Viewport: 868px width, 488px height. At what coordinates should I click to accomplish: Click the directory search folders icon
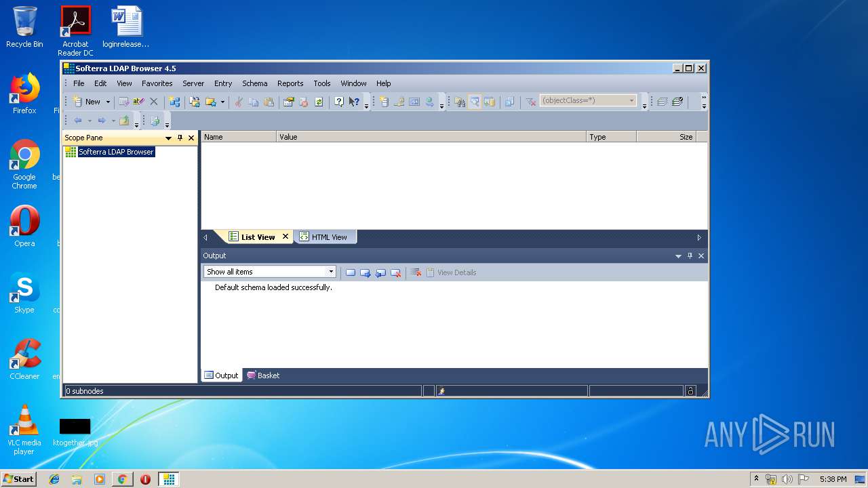coord(490,102)
